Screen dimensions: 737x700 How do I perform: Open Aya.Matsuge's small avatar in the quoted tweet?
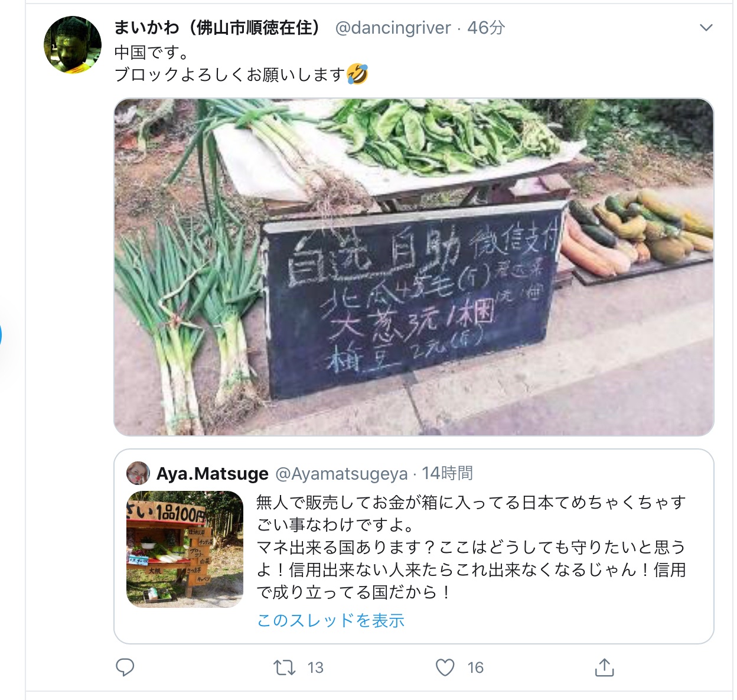click(138, 473)
